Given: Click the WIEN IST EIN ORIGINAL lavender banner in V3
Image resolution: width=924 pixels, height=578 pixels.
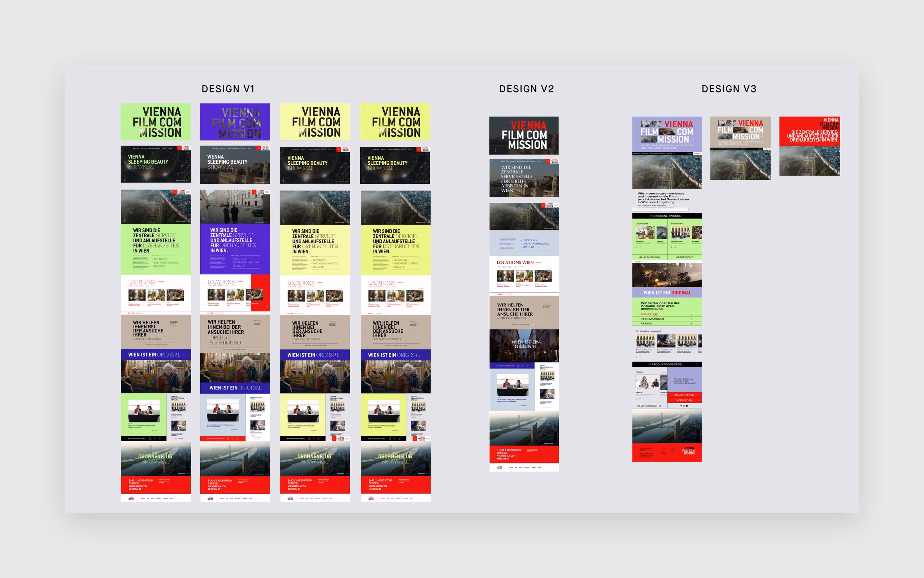Looking at the screenshot, I should (x=667, y=293).
